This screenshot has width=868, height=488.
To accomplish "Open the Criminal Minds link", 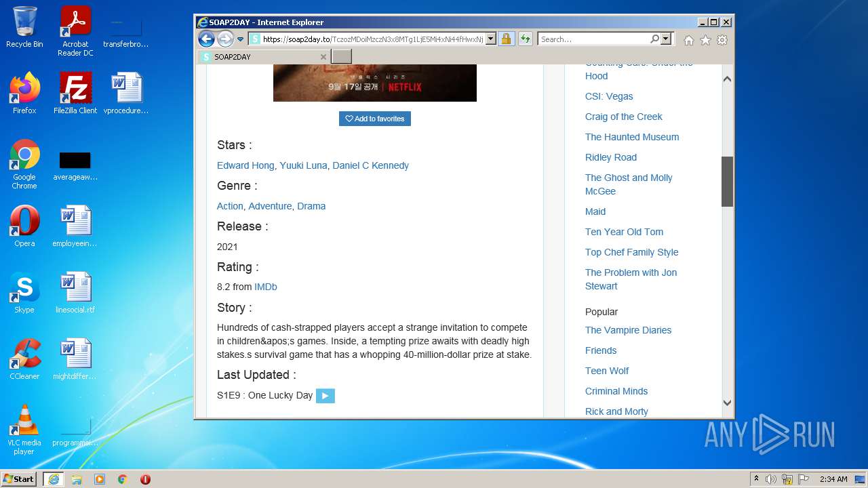I will point(616,391).
